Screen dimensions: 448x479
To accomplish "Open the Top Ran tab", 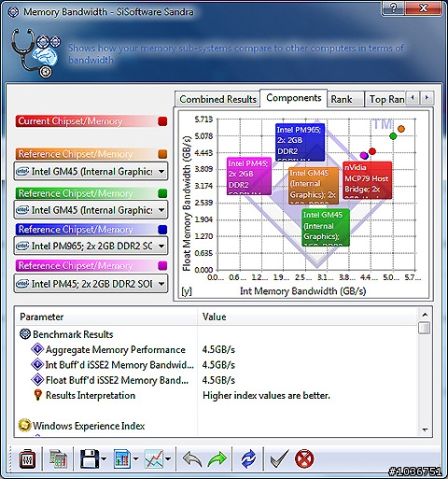I will [x=385, y=99].
